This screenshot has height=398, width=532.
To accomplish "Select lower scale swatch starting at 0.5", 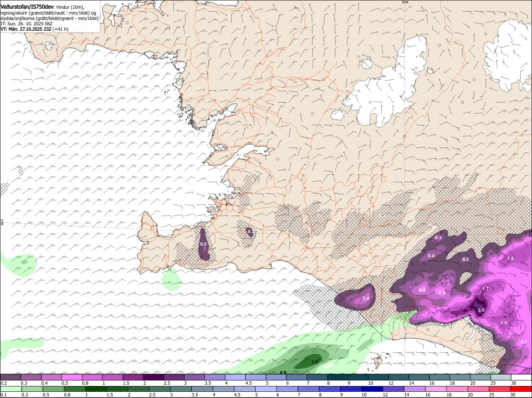I will tap(53, 389).
